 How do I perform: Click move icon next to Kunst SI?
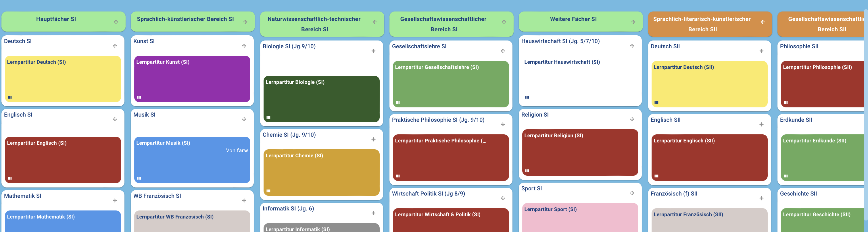click(244, 46)
